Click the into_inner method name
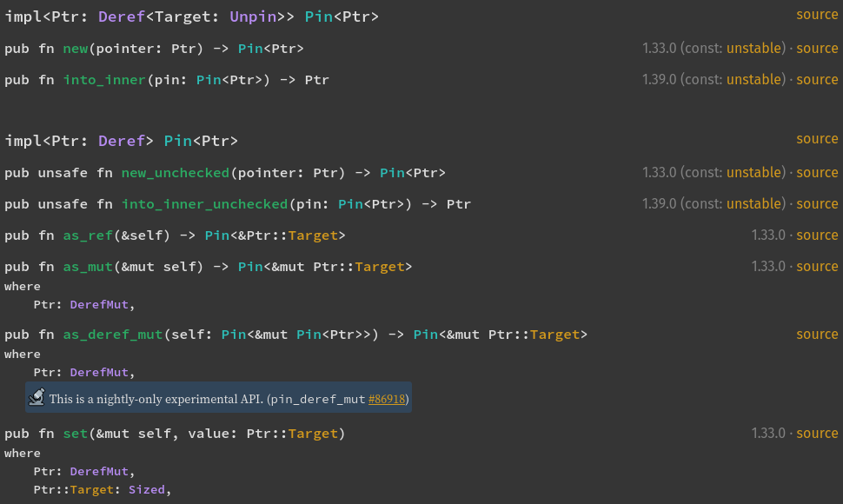This screenshot has width=843, height=504. tap(104, 80)
